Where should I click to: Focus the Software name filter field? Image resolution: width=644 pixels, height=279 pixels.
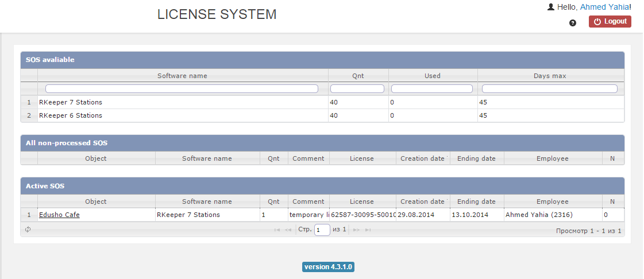(x=182, y=88)
